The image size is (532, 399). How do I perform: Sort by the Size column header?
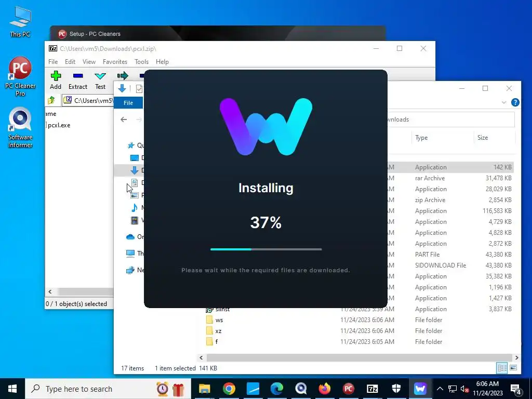click(x=483, y=137)
